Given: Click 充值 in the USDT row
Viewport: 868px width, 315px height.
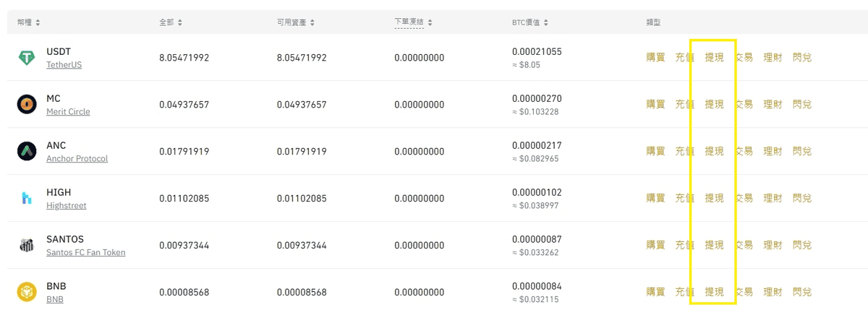Looking at the screenshot, I should pos(684,58).
